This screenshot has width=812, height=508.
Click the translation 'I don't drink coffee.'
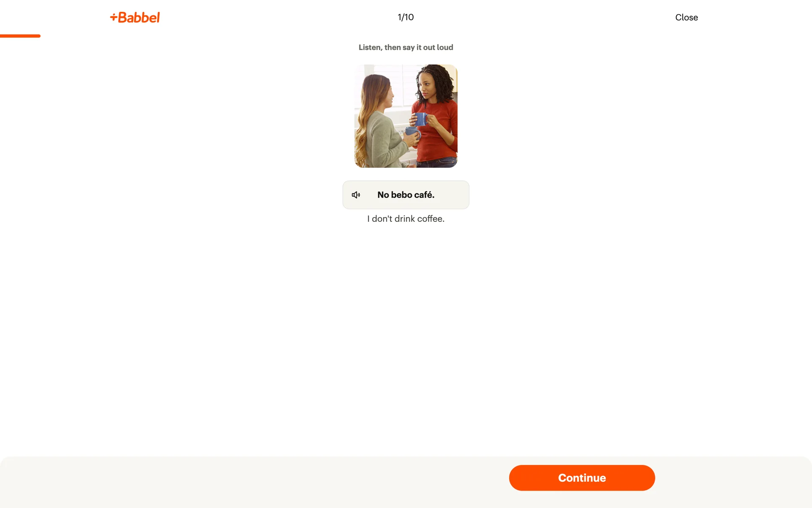click(406, 219)
